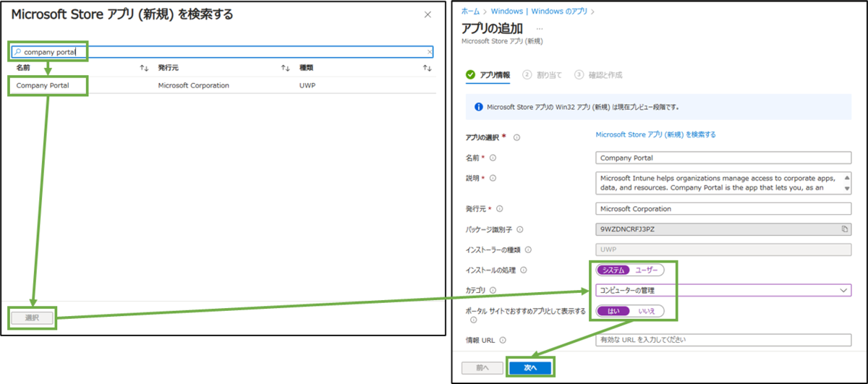Show the info tooltip for インストーラーの種類

click(528, 249)
